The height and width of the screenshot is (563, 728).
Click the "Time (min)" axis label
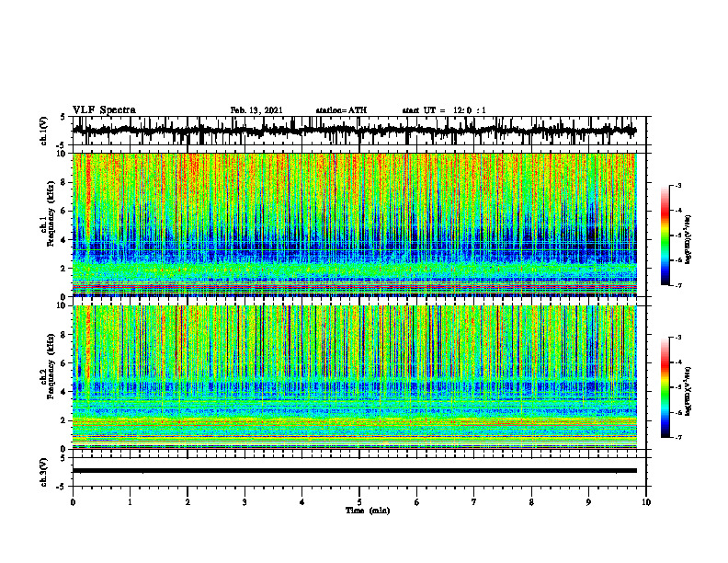point(368,511)
